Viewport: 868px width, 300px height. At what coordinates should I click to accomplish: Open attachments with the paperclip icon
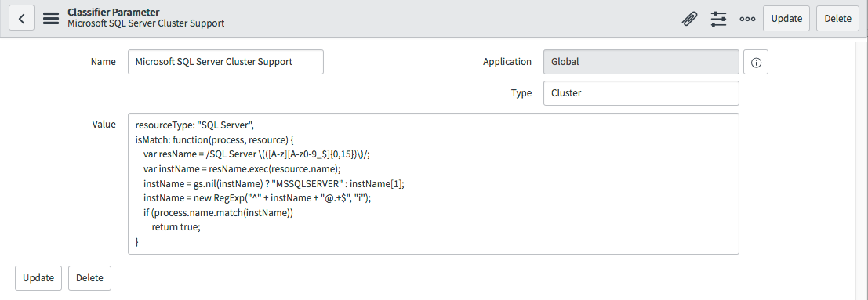point(689,19)
